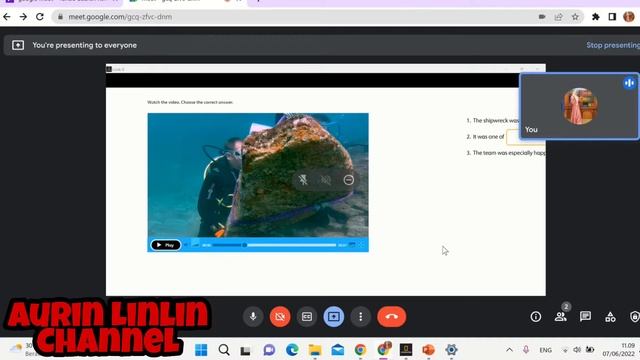
Task: Click the mute-audio icon over presentation
Action: 326,180
